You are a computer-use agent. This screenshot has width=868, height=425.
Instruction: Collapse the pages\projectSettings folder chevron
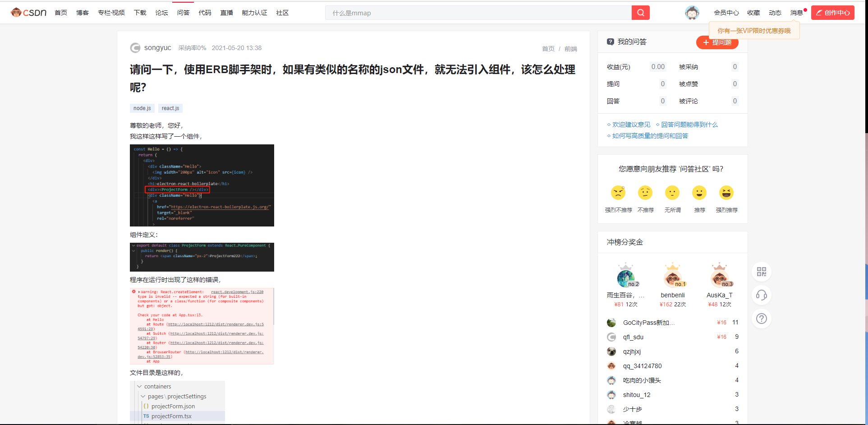coord(143,397)
